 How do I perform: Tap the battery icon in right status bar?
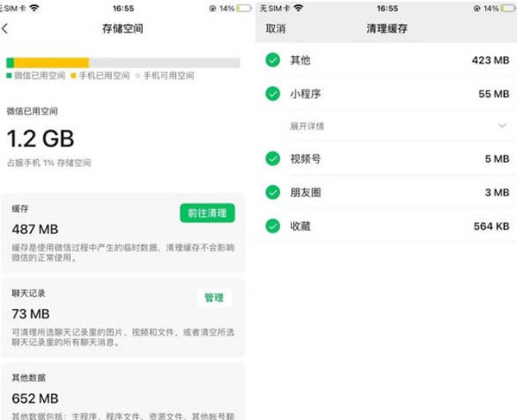(509, 9)
